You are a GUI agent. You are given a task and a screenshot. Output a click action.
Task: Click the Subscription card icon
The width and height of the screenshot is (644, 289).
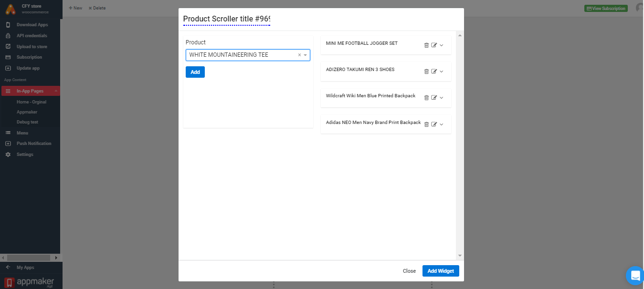[x=8, y=57]
